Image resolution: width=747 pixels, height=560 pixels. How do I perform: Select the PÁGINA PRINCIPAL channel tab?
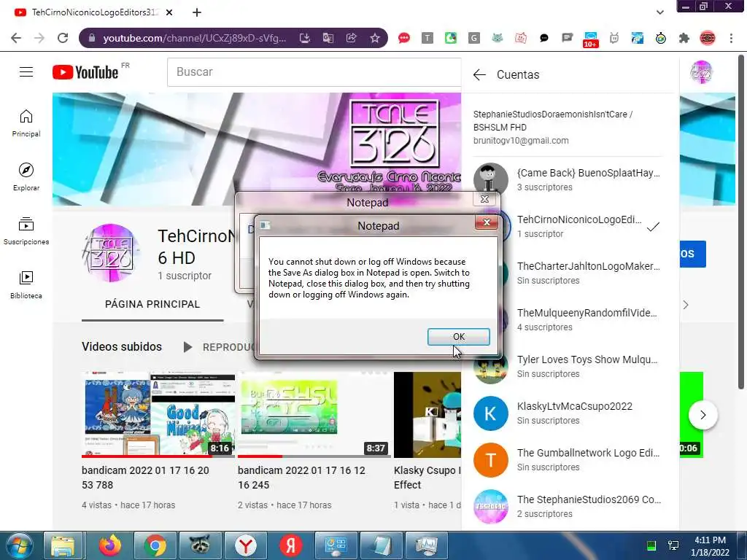click(x=152, y=304)
